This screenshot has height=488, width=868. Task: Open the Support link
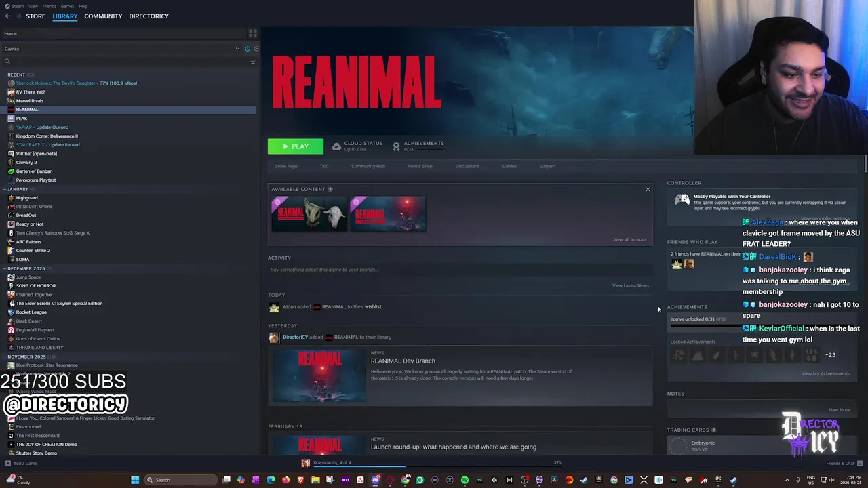tap(547, 166)
